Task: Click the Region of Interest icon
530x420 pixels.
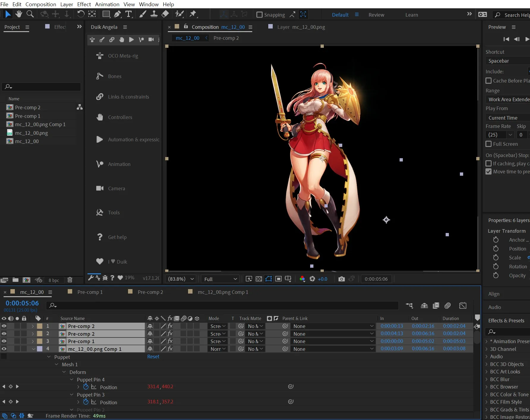Action: coord(278,279)
